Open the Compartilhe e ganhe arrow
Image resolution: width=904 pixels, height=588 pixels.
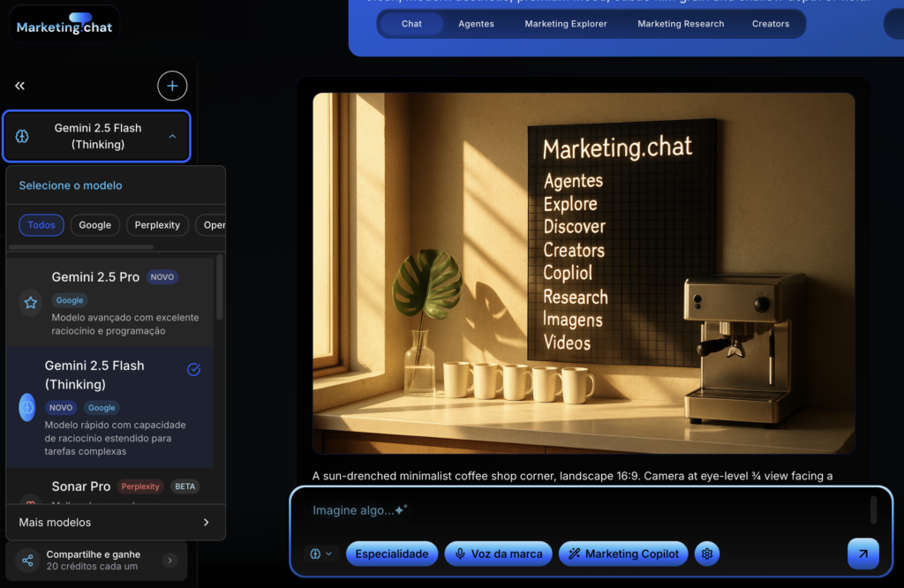coord(169,560)
